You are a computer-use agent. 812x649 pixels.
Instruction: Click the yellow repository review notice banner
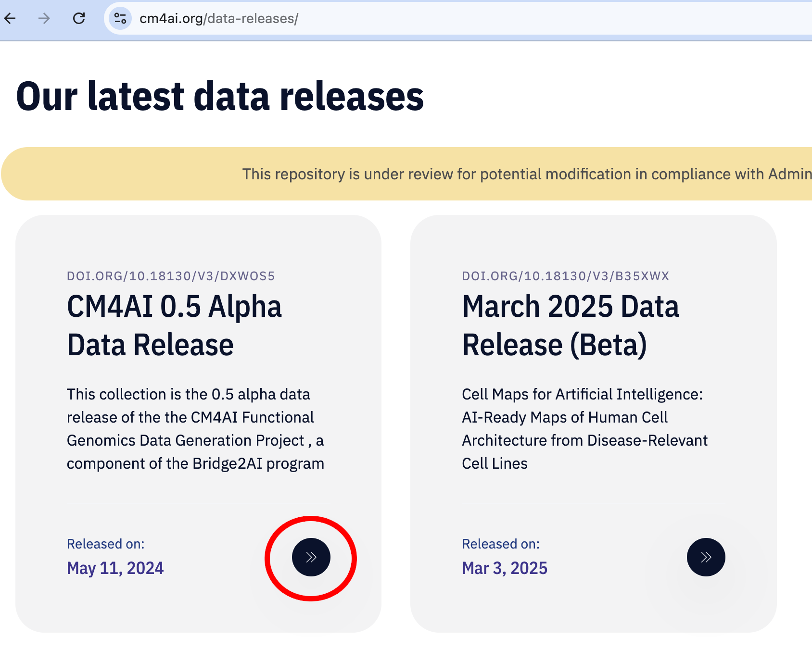(x=406, y=174)
